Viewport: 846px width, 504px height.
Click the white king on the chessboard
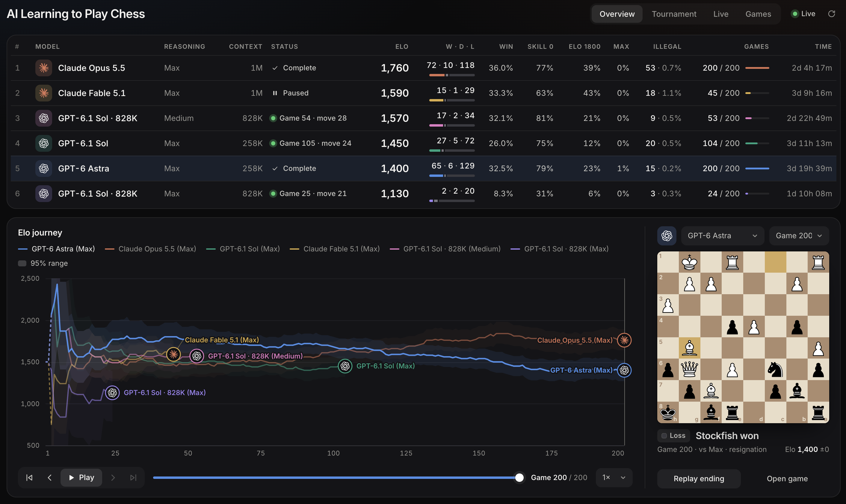689,262
